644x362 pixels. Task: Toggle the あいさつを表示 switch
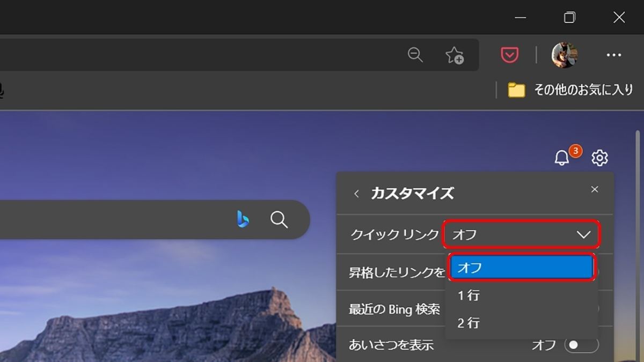pyautogui.click(x=581, y=345)
